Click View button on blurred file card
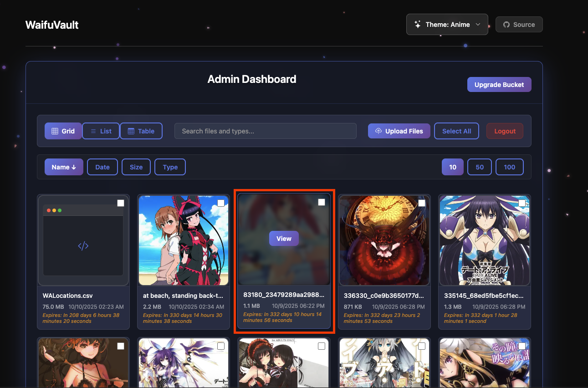Image resolution: width=588 pixels, height=388 pixels. tap(284, 239)
